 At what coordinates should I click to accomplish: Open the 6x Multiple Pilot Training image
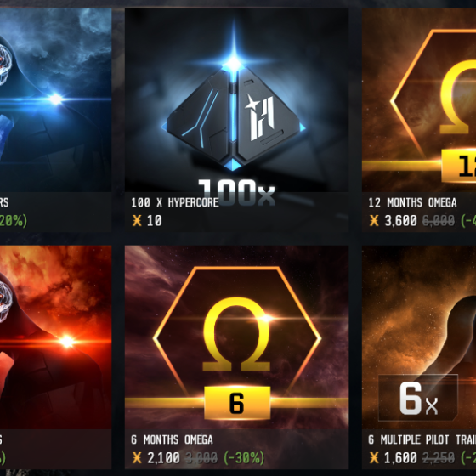419,337
